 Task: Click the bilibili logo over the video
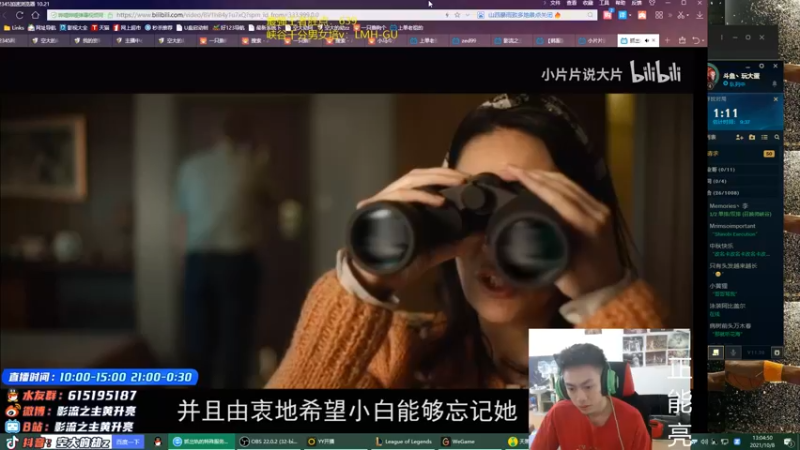tap(656, 72)
